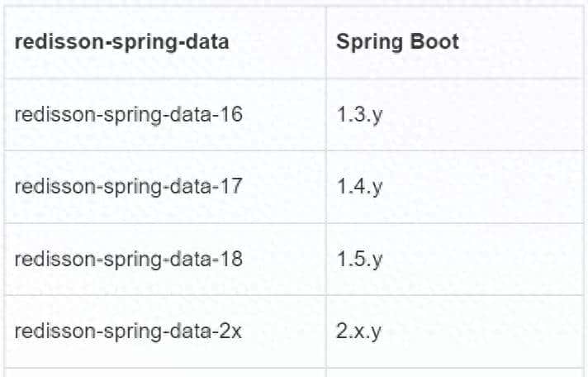
Task: Click the redisson-spring-data column header
Action: (x=121, y=43)
